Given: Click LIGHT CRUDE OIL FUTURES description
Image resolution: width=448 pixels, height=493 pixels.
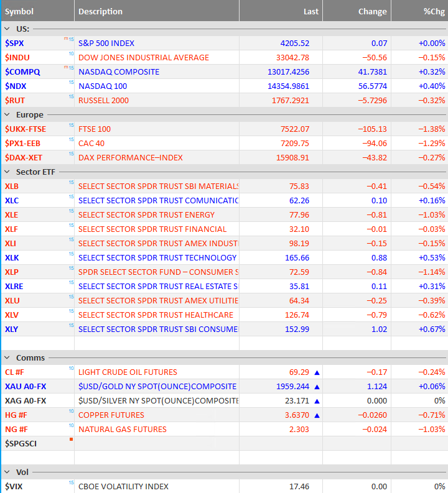Looking at the screenshot, I should pos(128,372).
